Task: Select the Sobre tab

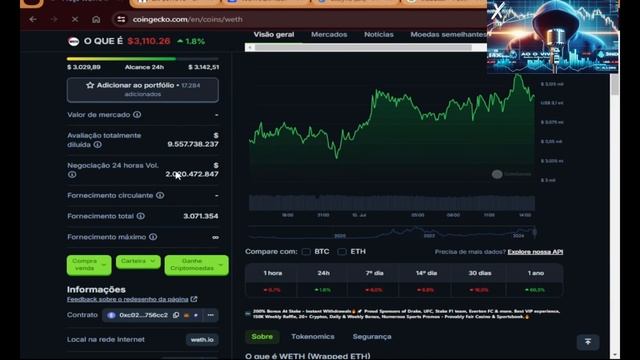Action: click(262, 337)
